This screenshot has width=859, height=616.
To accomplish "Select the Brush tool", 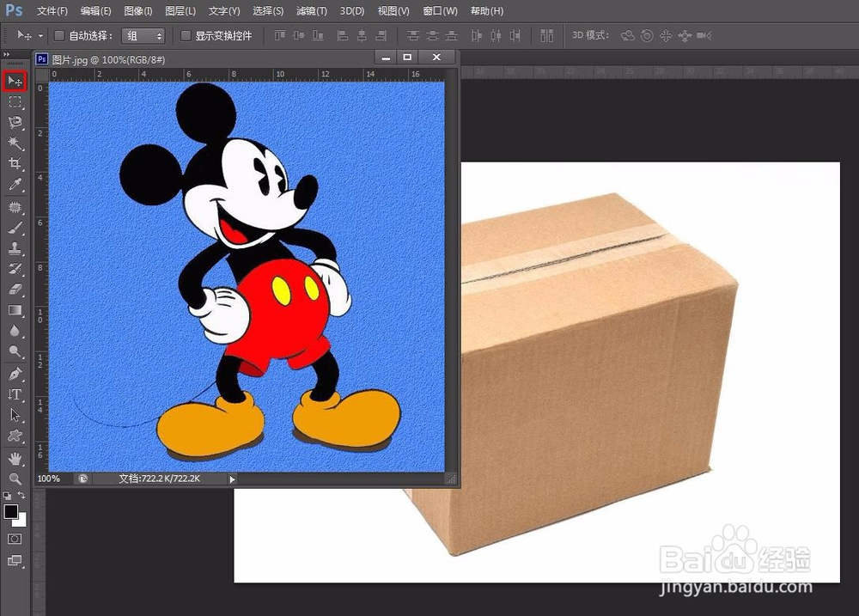I will (15, 228).
